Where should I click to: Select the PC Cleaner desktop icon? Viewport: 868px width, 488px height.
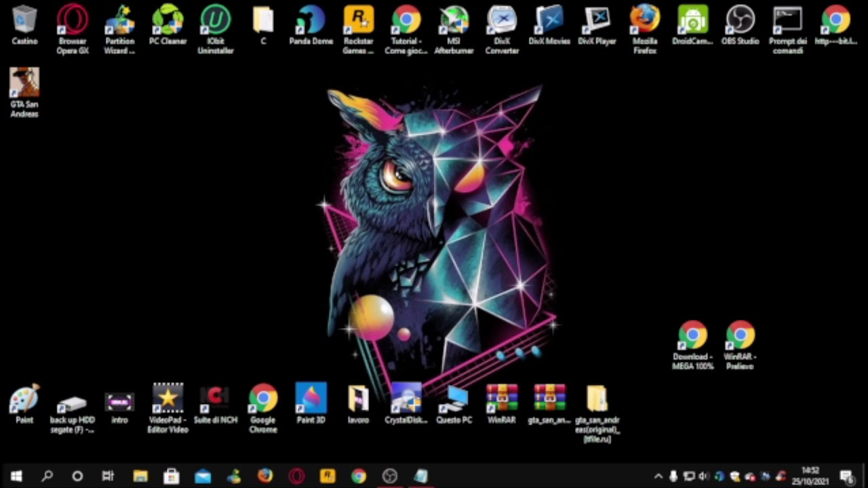tap(167, 26)
